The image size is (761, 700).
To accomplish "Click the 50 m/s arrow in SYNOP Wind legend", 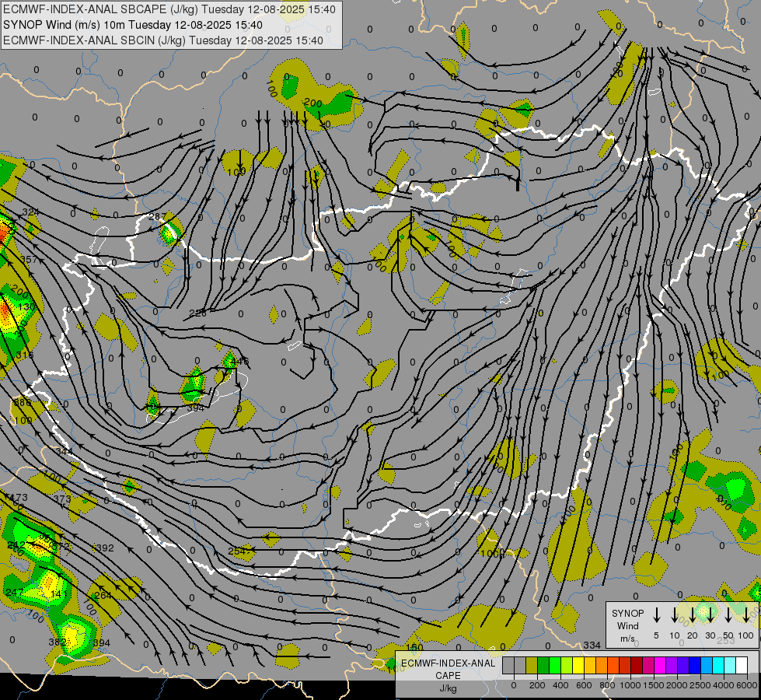I will pos(728,615).
